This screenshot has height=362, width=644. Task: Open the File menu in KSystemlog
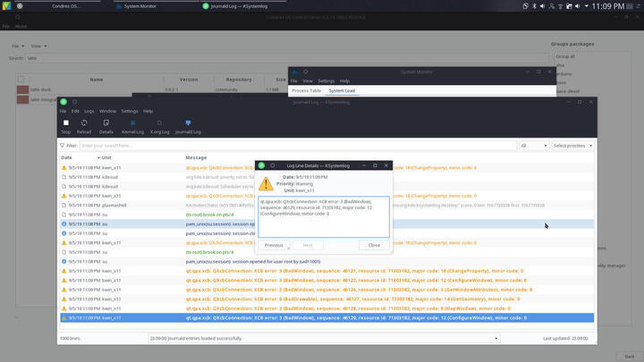(63, 111)
